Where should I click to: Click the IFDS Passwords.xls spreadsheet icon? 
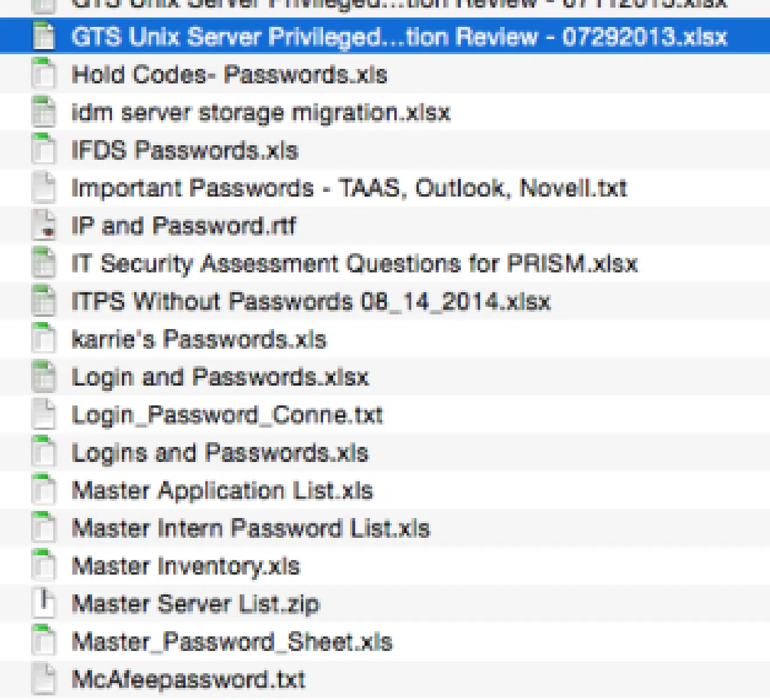(44, 150)
